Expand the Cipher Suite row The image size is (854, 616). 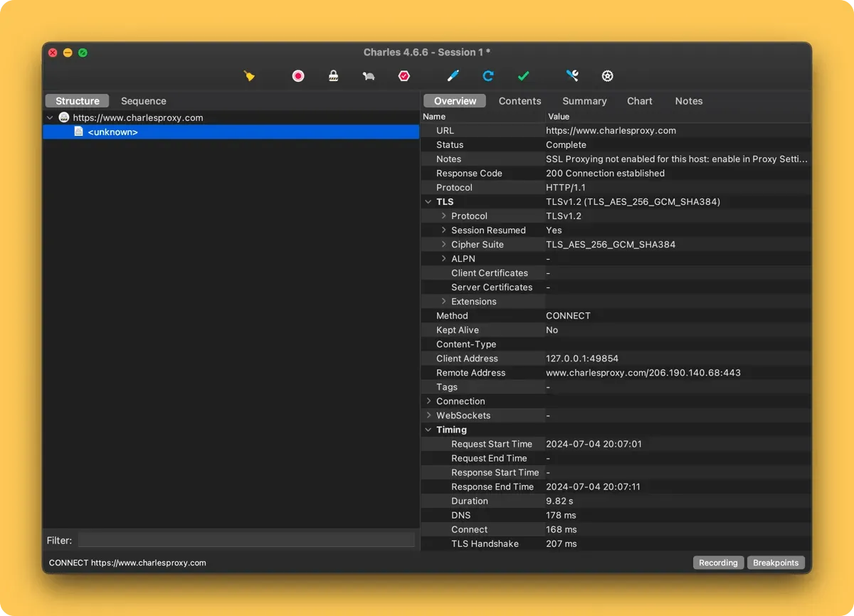[x=443, y=245]
